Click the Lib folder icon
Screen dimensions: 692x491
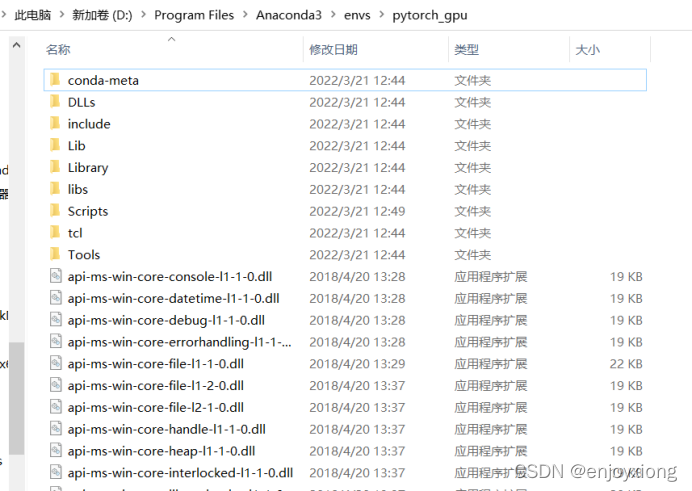tap(55, 145)
